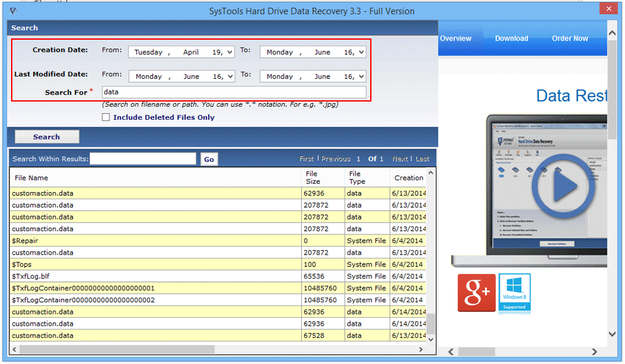Click the Search Within Results field
The width and height of the screenshot is (625, 364).
pos(143,158)
